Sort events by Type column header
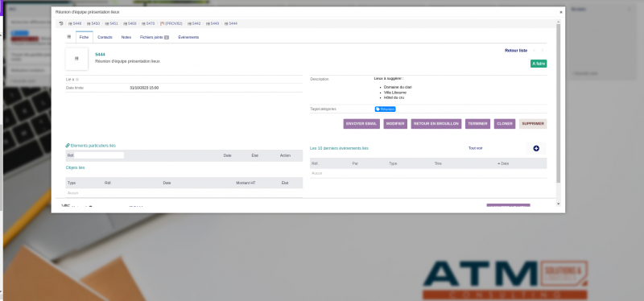 pyautogui.click(x=393, y=163)
